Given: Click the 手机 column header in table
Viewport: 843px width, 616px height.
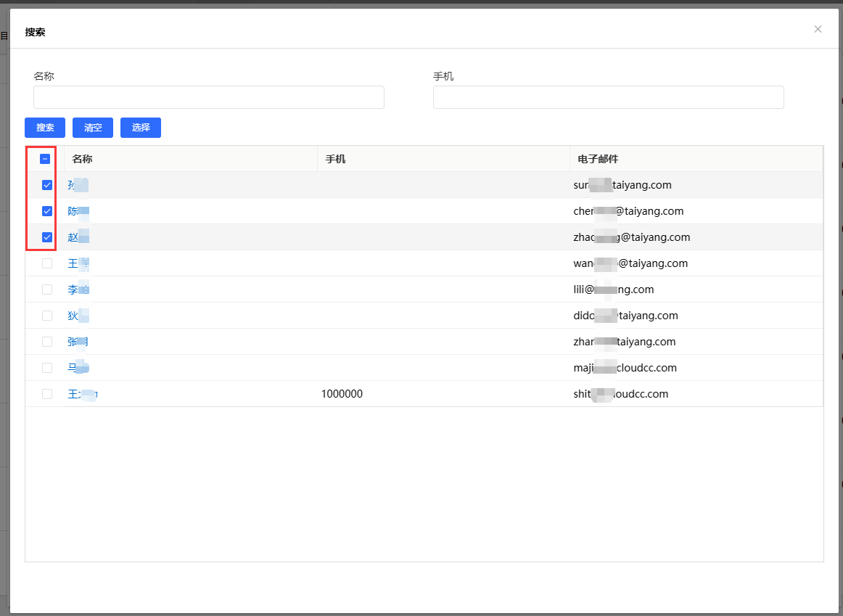Looking at the screenshot, I should [x=335, y=159].
